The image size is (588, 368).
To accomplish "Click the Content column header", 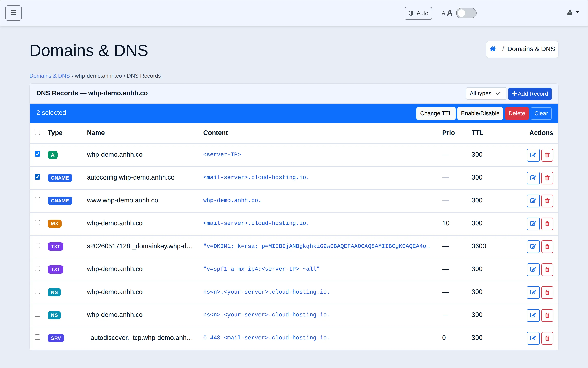I will click(215, 133).
